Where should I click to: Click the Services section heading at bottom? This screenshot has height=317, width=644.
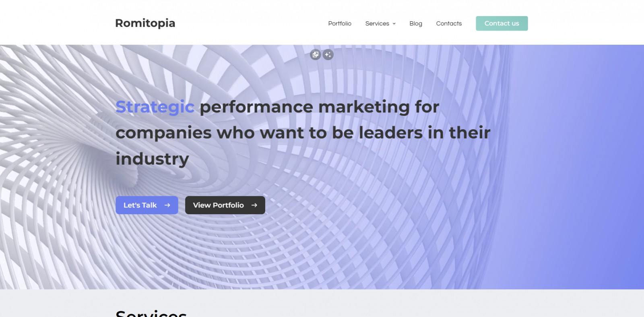click(151, 313)
